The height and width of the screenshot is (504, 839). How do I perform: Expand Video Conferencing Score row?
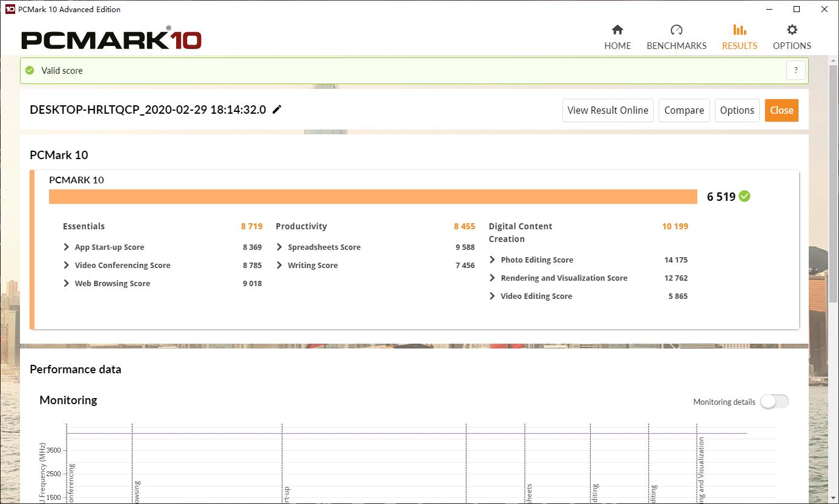coord(67,265)
